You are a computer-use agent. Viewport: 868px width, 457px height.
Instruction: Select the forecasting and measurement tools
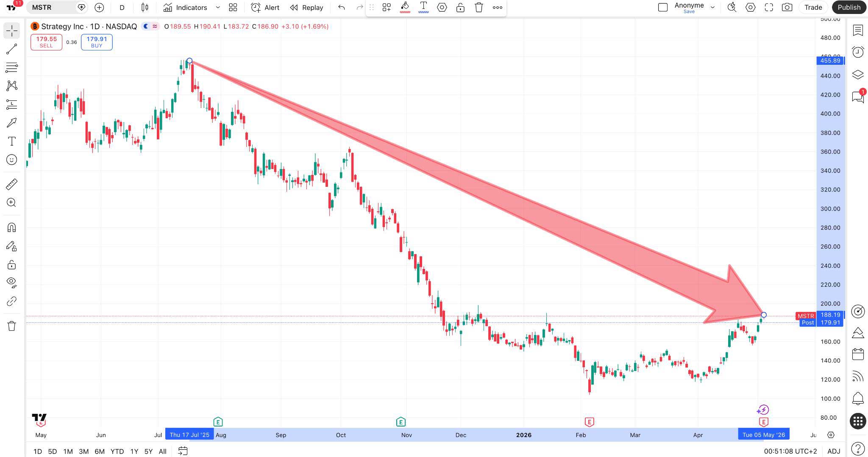click(12, 104)
